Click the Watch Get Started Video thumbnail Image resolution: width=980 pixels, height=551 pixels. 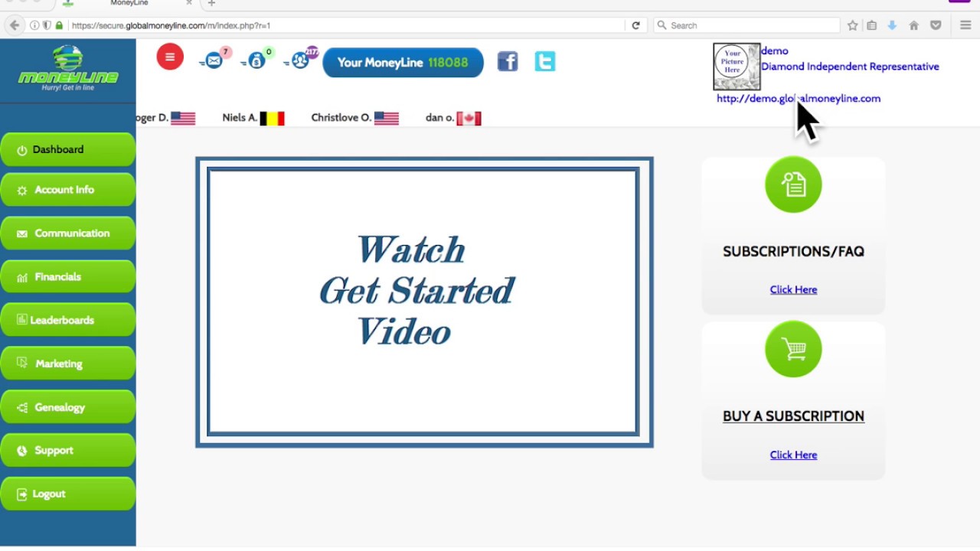click(424, 302)
